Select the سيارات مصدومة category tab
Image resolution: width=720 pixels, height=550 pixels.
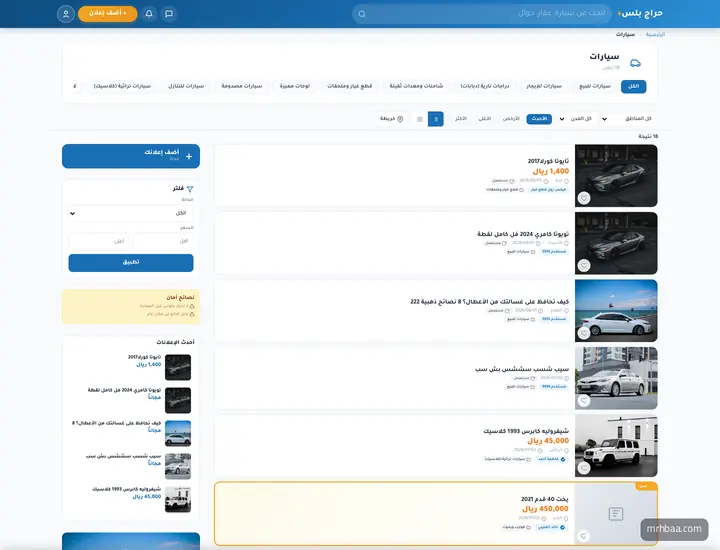242,86
